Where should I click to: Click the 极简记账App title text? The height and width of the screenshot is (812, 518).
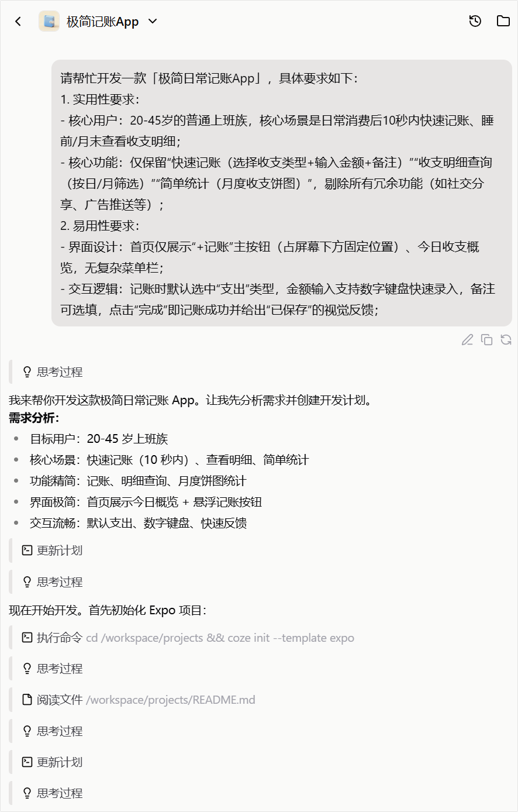pyautogui.click(x=103, y=22)
